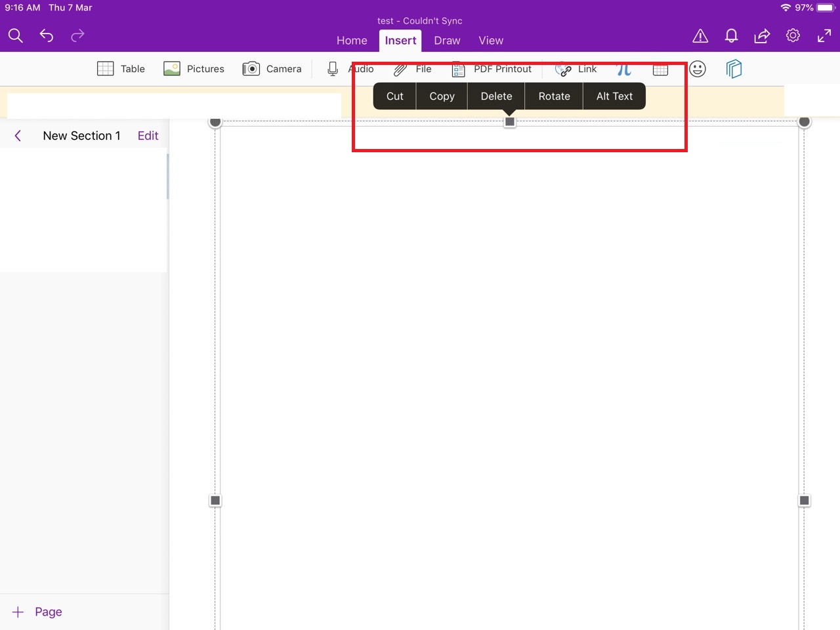Choose Rotate in the context menu
Screen dimensions: 840x630
pos(554,96)
